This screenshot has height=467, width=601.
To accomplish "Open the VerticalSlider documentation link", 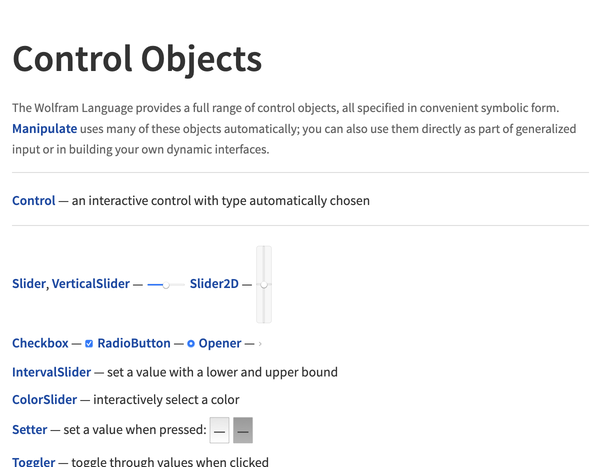I will pos(91,284).
